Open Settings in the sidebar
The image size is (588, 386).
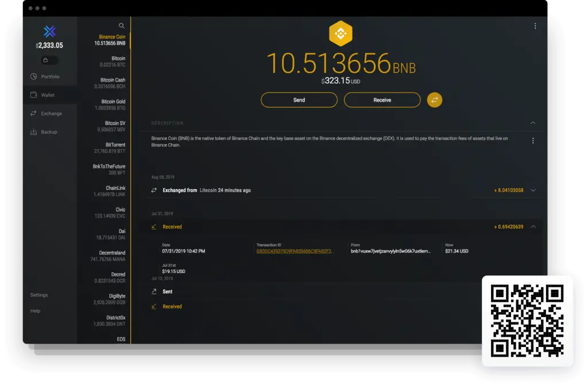point(39,295)
